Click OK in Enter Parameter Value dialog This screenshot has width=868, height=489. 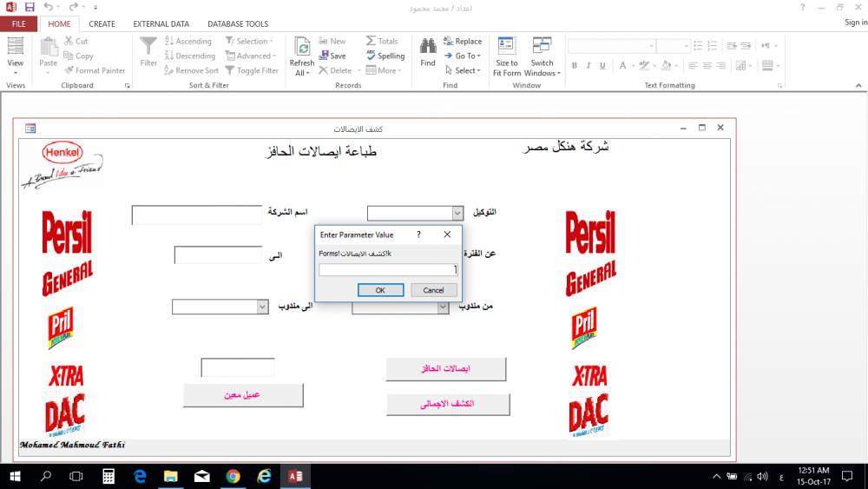point(380,290)
